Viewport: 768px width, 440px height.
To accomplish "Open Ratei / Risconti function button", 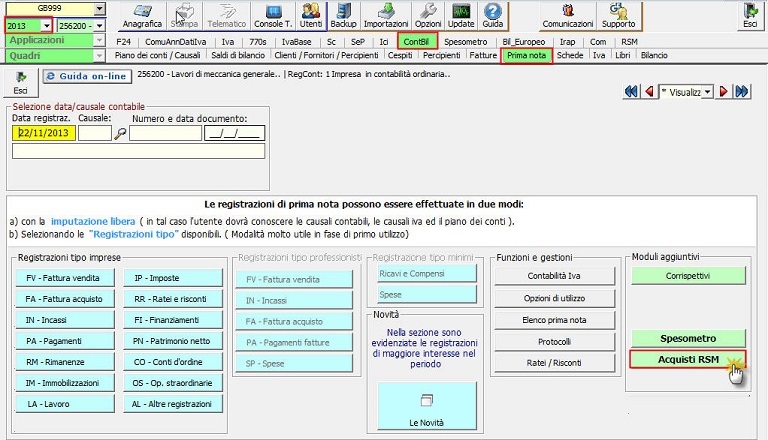I will [554, 363].
